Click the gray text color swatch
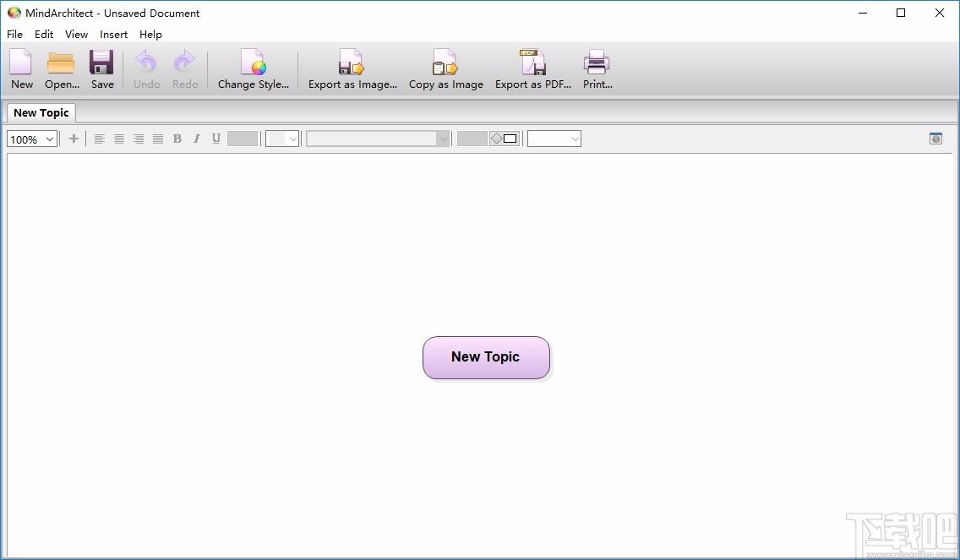The height and width of the screenshot is (560, 960). pos(243,139)
